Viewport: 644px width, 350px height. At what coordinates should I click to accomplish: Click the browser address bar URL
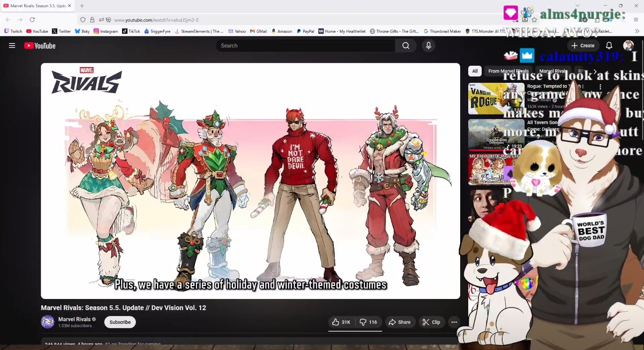[156, 20]
